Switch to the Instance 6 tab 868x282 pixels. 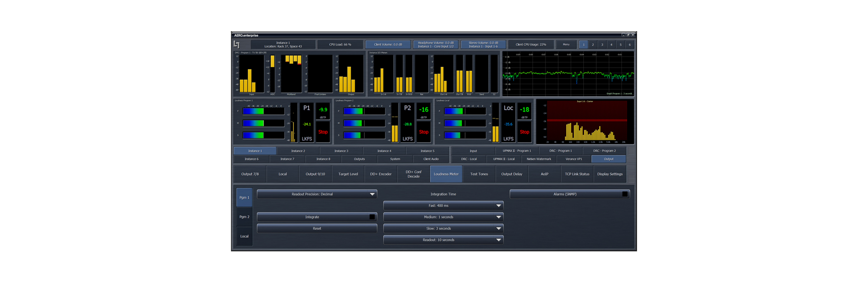(x=251, y=159)
